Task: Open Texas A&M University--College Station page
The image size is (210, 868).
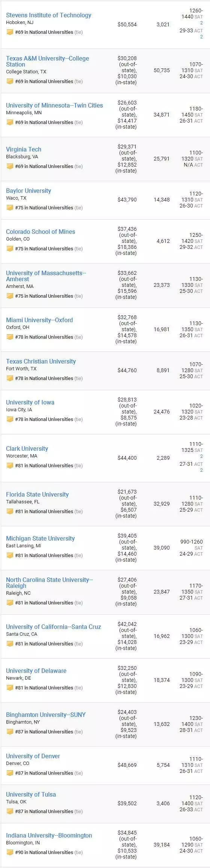Action: click(47, 61)
